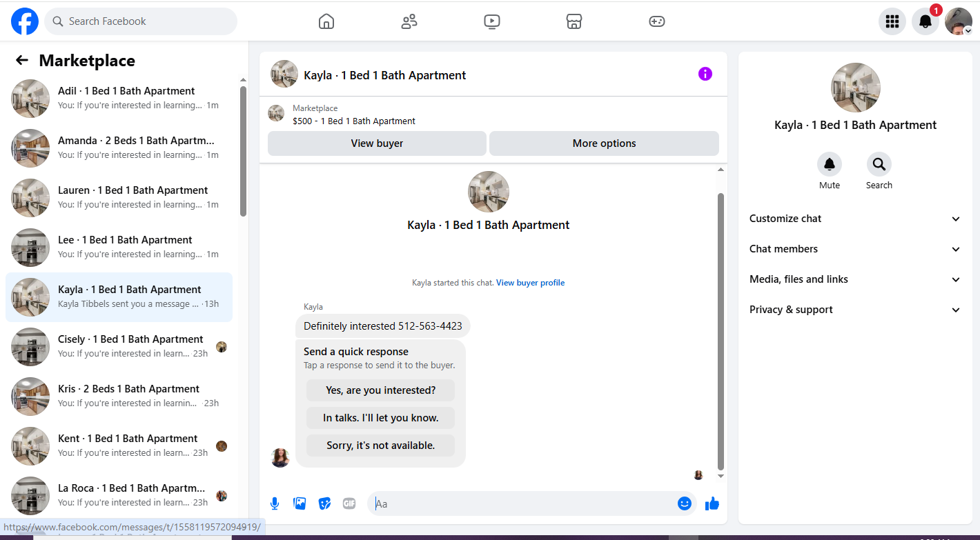Click the chat header apartment thumbnail
This screenshot has height=540, width=980.
click(x=284, y=74)
